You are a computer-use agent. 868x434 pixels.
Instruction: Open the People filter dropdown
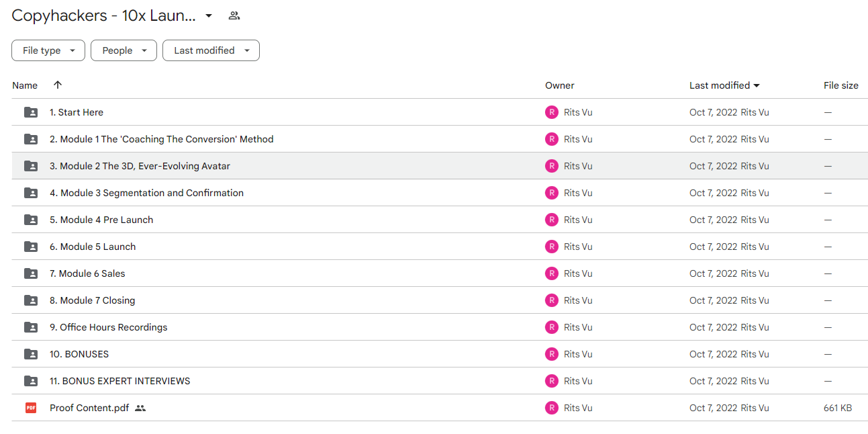pyautogui.click(x=124, y=50)
